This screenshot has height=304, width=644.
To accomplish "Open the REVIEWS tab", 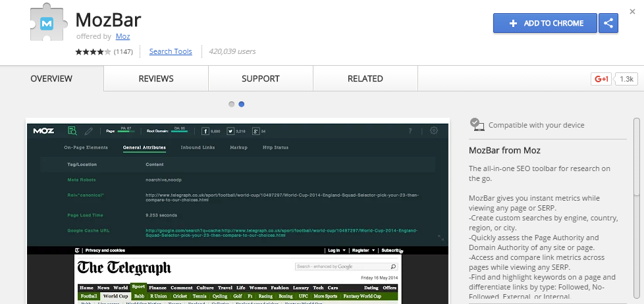I will 156,79.
